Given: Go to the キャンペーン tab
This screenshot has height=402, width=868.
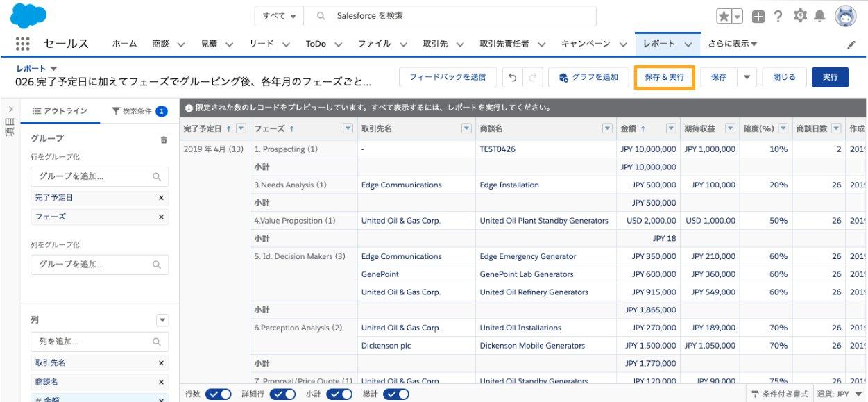Looking at the screenshot, I should (x=586, y=44).
